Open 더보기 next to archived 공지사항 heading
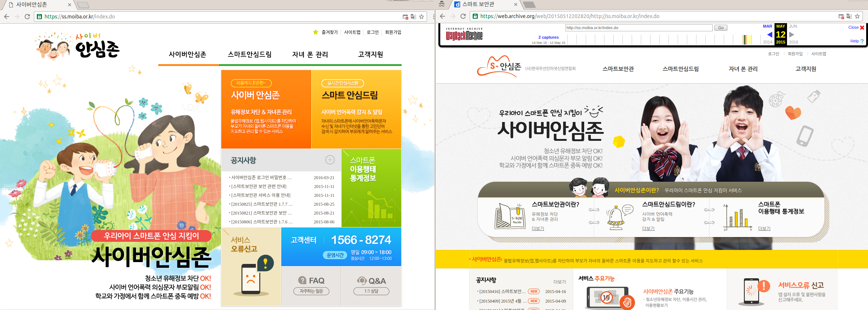The image size is (868, 310). (560, 282)
